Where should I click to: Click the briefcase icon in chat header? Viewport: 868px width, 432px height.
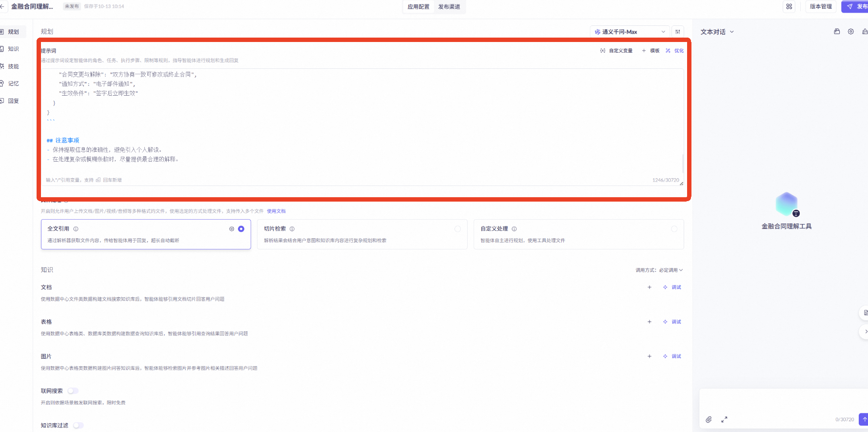click(837, 32)
